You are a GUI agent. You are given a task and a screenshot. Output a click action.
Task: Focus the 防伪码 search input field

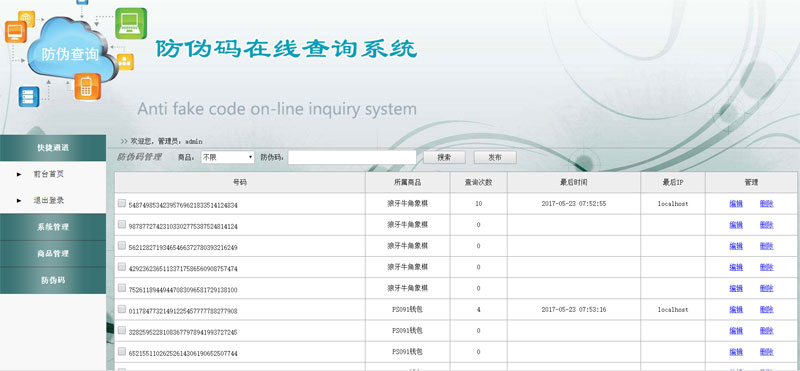tap(352, 157)
